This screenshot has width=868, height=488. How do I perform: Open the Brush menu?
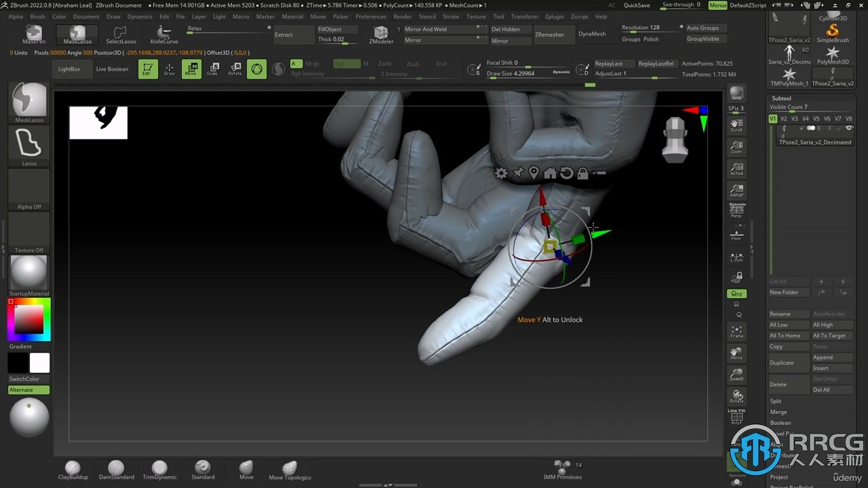tap(37, 16)
